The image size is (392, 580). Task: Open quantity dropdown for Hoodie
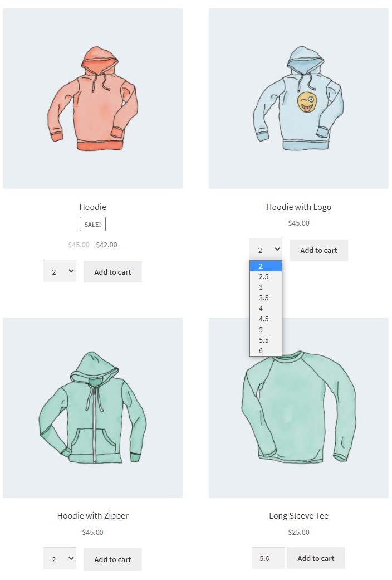[60, 271]
